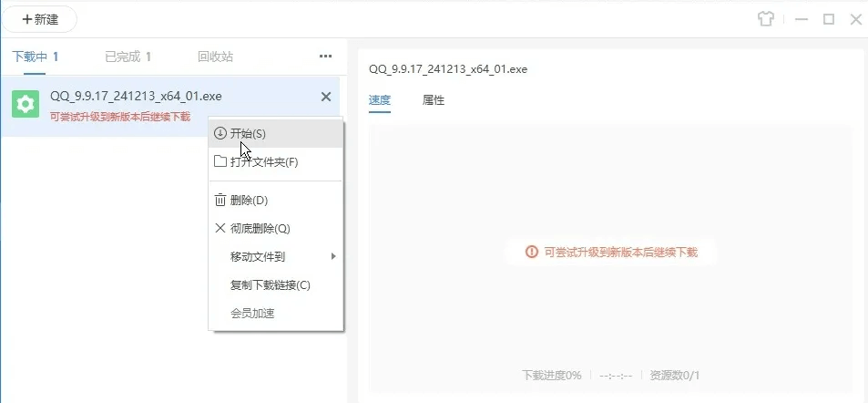Click red upgrade warning text in list
The width and height of the screenshot is (868, 403).
coord(119,117)
